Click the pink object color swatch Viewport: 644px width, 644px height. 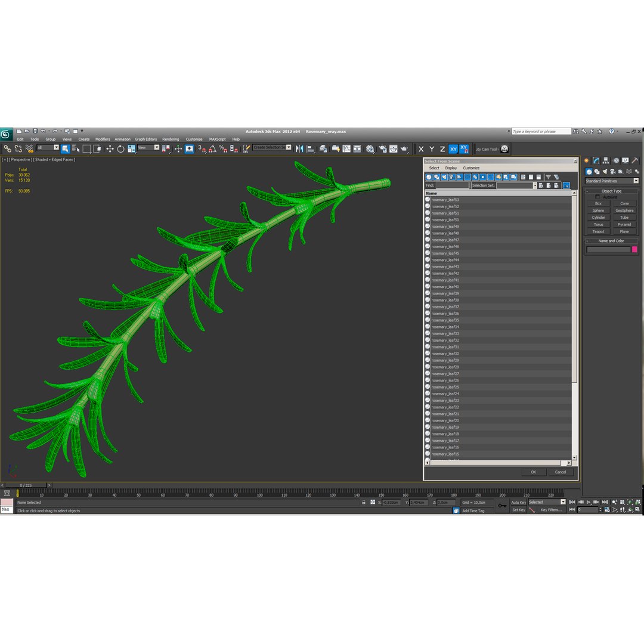coord(634,249)
